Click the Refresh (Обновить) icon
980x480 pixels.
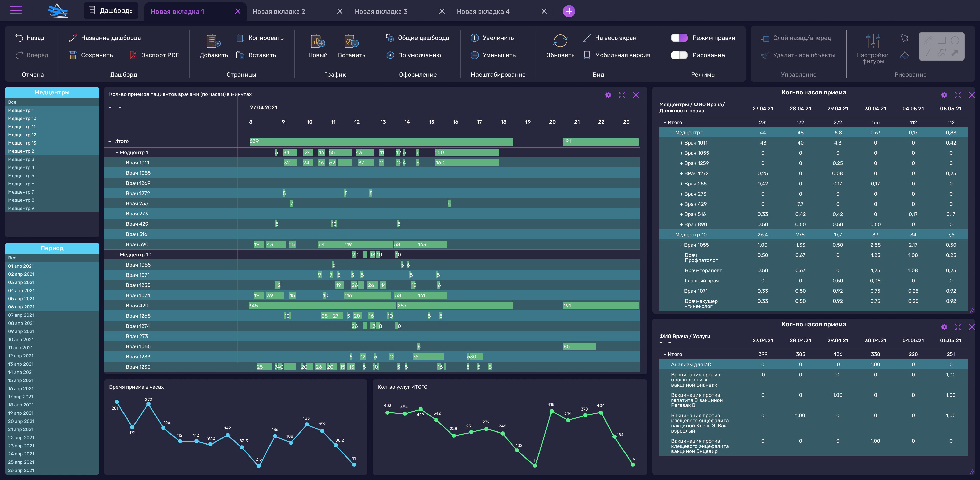560,41
